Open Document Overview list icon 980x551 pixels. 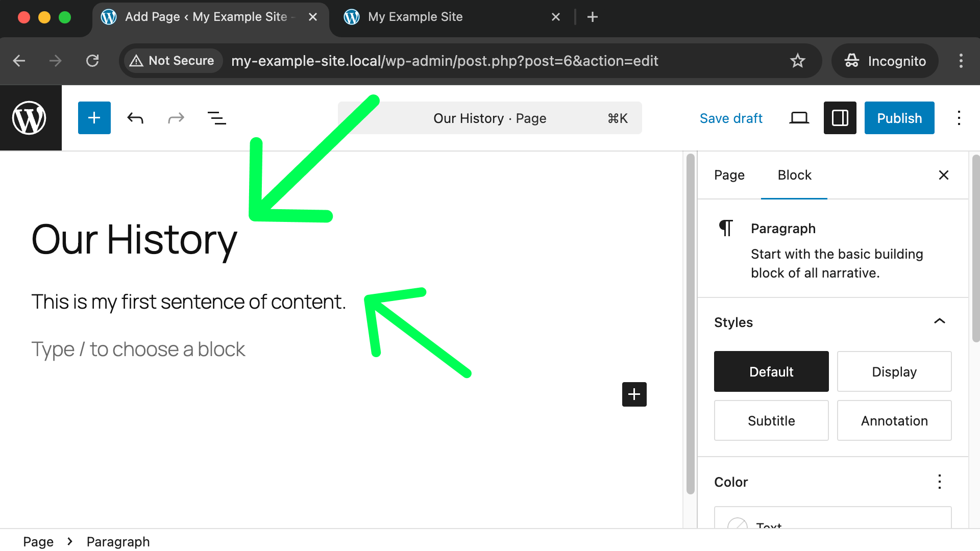pos(216,118)
